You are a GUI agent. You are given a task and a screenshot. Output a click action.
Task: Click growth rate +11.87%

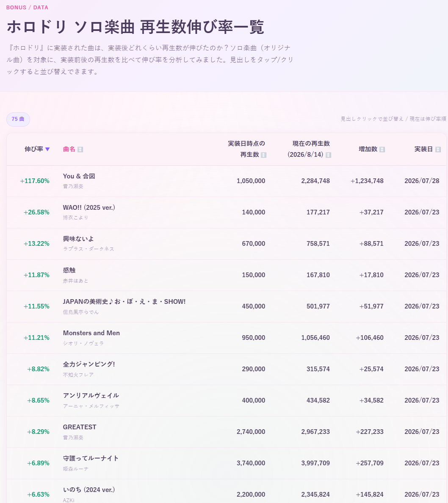click(x=36, y=275)
